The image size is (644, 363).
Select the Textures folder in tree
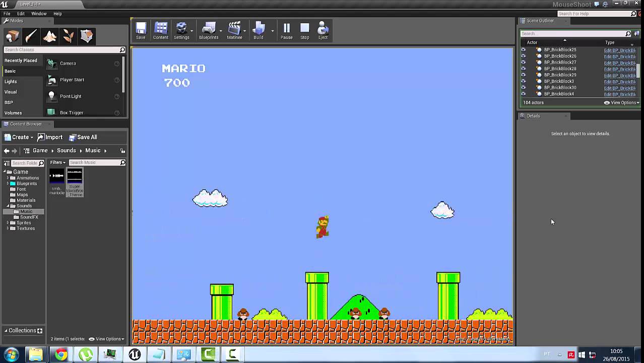tap(25, 228)
